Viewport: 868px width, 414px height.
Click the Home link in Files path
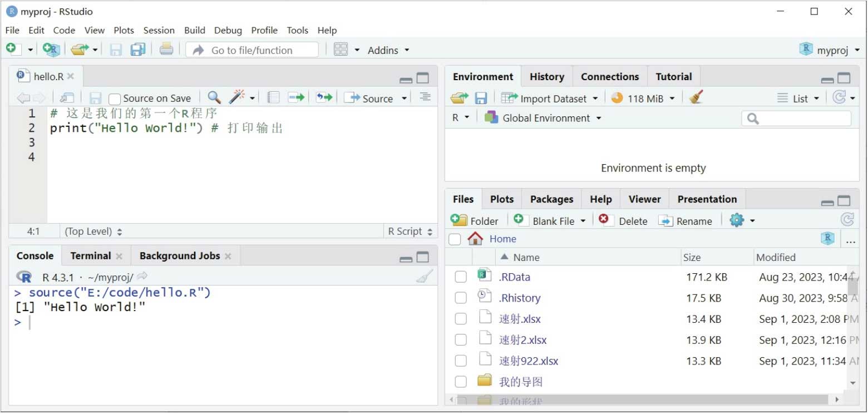click(502, 239)
